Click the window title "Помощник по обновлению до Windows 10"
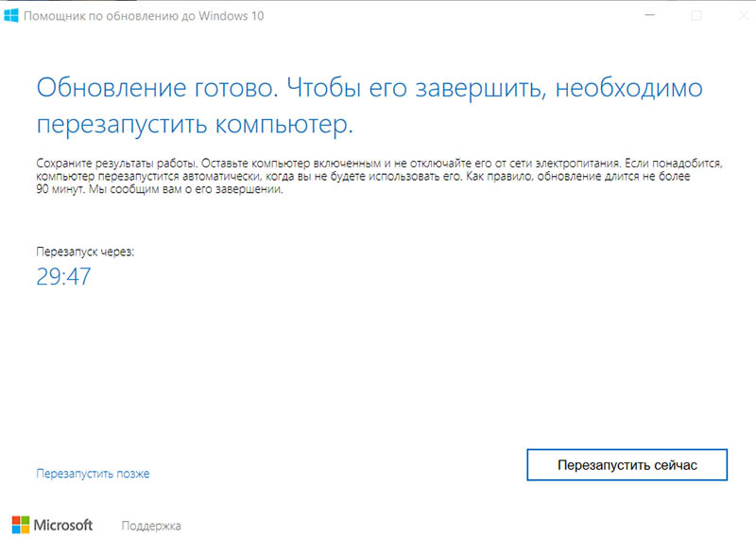The image size is (756, 538). 144,16
